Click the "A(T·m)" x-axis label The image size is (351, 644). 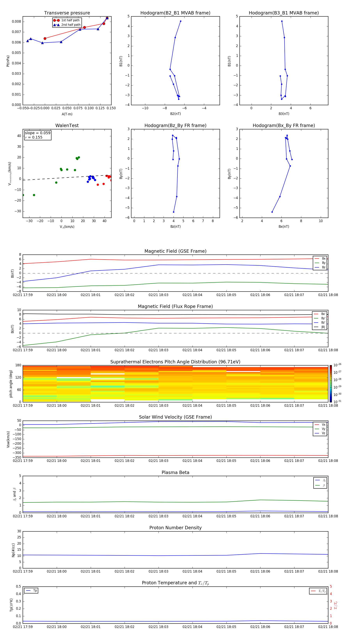pyautogui.click(x=67, y=114)
